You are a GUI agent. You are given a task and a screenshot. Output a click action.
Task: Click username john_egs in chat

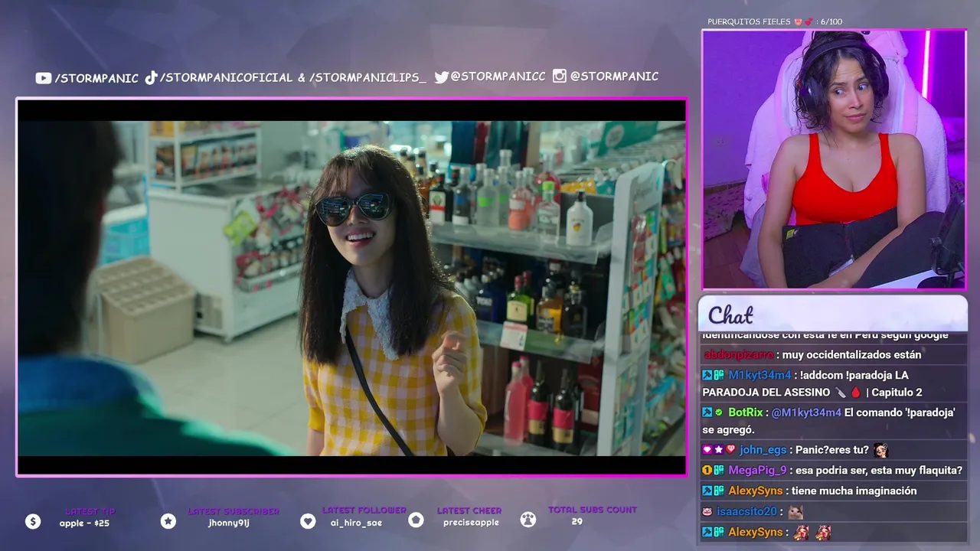coord(763,450)
